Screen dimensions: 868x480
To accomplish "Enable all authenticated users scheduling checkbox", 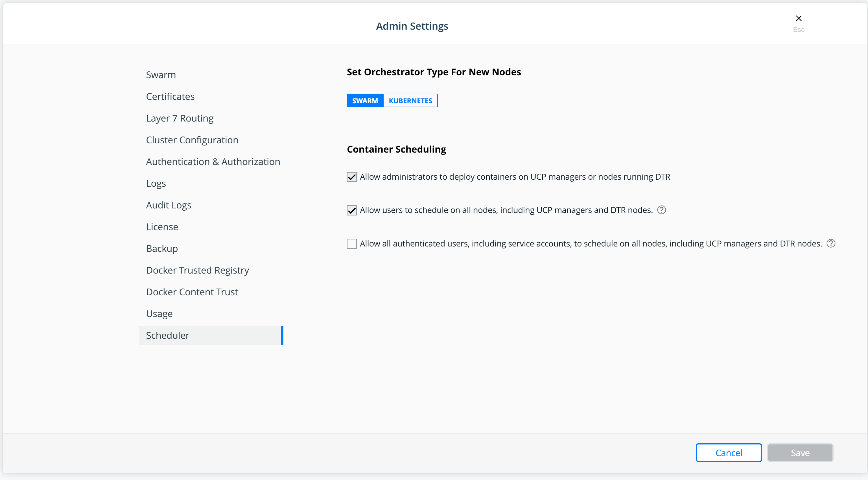I will [x=351, y=244].
